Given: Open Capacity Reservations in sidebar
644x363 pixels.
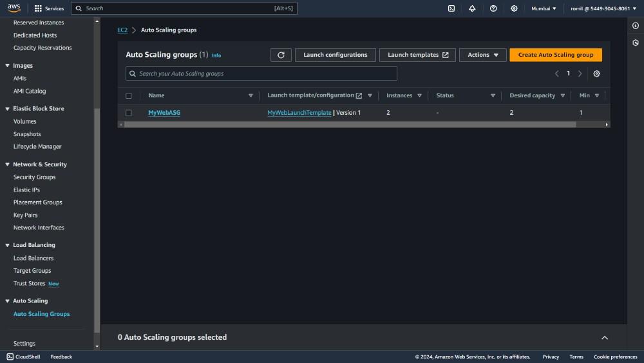Looking at the screenshot, I should coord(43,48).
